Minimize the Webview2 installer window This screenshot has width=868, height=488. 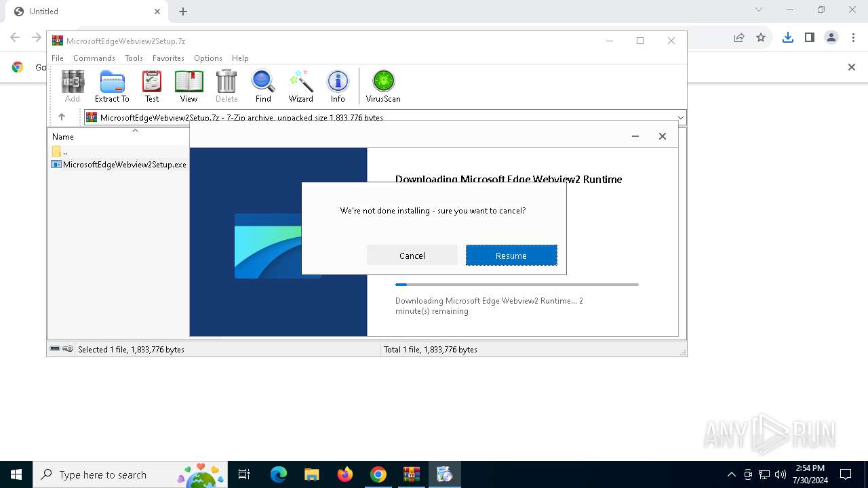(635, 136)
